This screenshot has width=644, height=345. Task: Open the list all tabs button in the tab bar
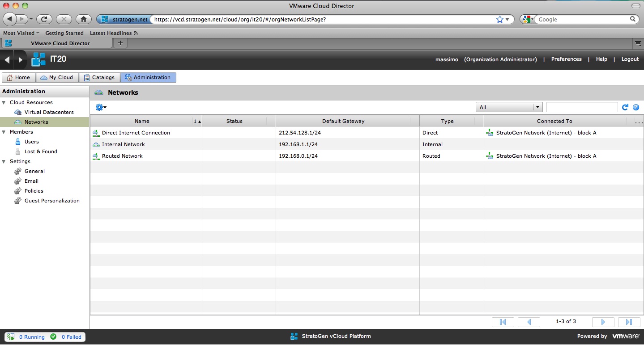(x=638, y=43)
